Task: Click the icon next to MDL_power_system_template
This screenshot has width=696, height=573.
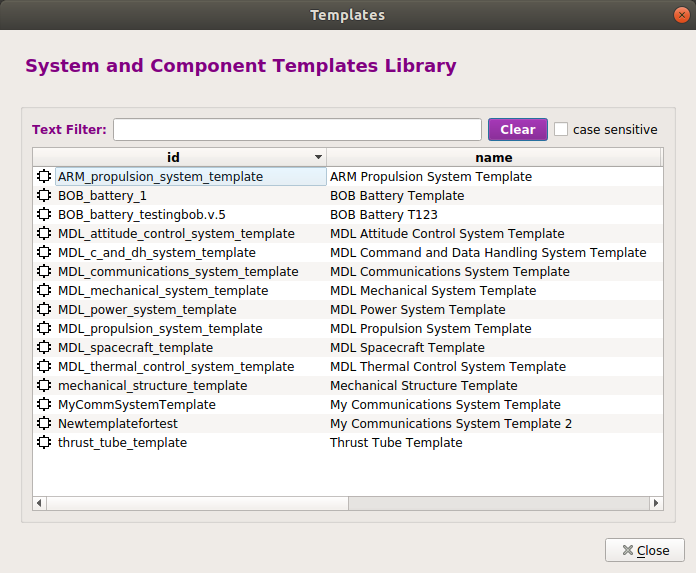Action: coord(44,309)
